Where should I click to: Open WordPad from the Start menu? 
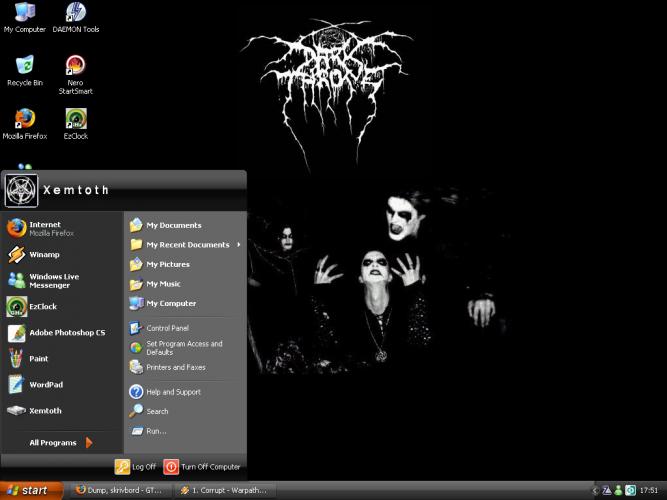(x=46, y=385)
